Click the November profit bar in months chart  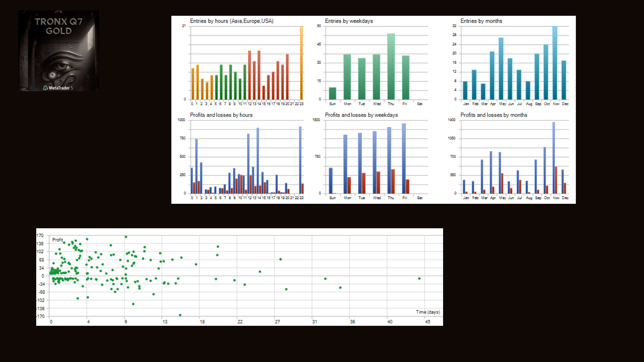click(x=553, y=158)
